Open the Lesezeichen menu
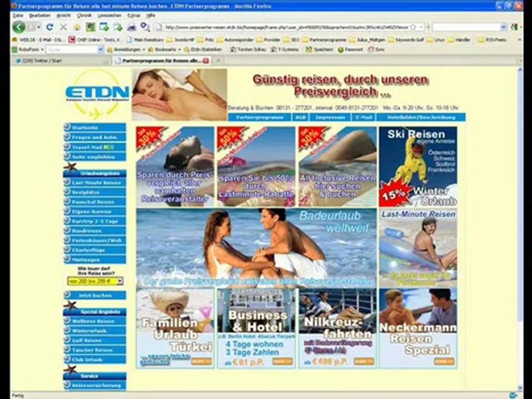Screen dimensions: 532x399 click(x=109, y=16)
